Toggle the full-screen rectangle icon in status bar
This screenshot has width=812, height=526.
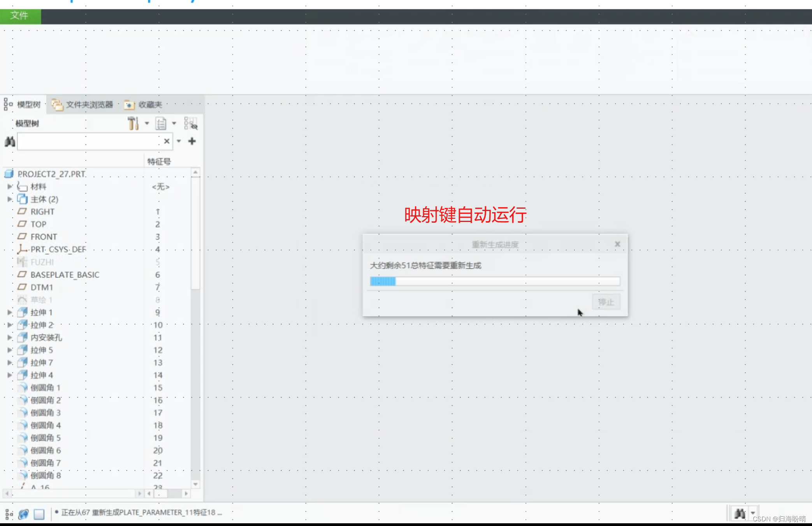39,514
